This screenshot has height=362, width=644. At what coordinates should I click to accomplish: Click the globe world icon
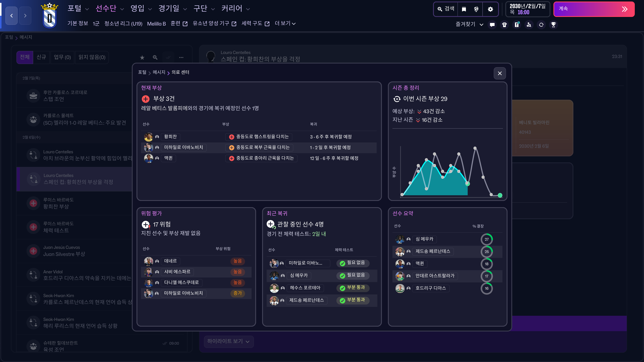[x=476, y=9]
